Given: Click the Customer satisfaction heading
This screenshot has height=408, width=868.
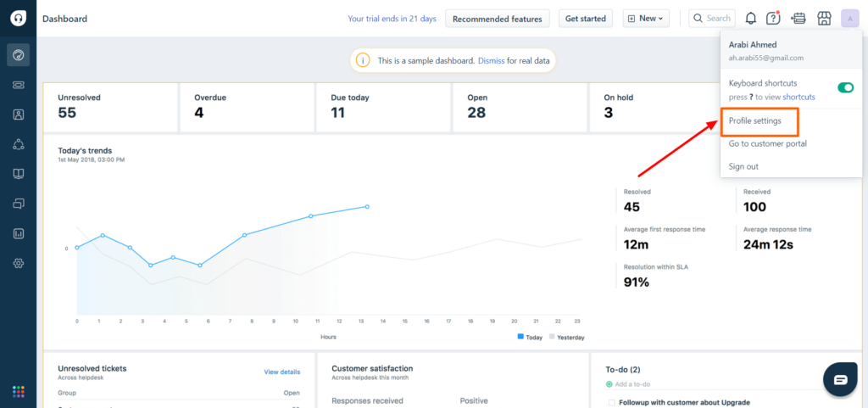Looking at the screenshot, I should pos(372,368).
